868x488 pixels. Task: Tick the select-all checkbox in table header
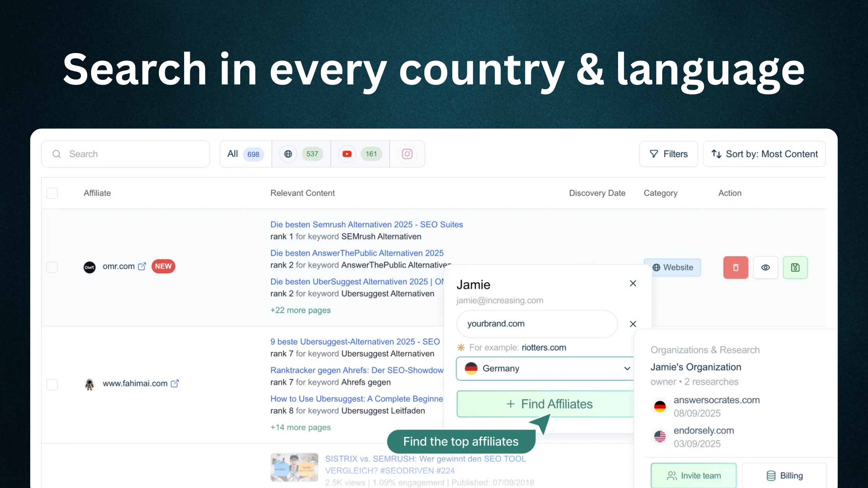[52, 193]
